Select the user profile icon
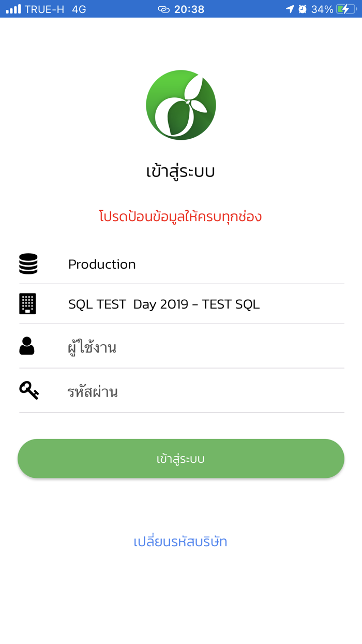The width and height of the screenshot is (362, 644). [x=28, y=346]
